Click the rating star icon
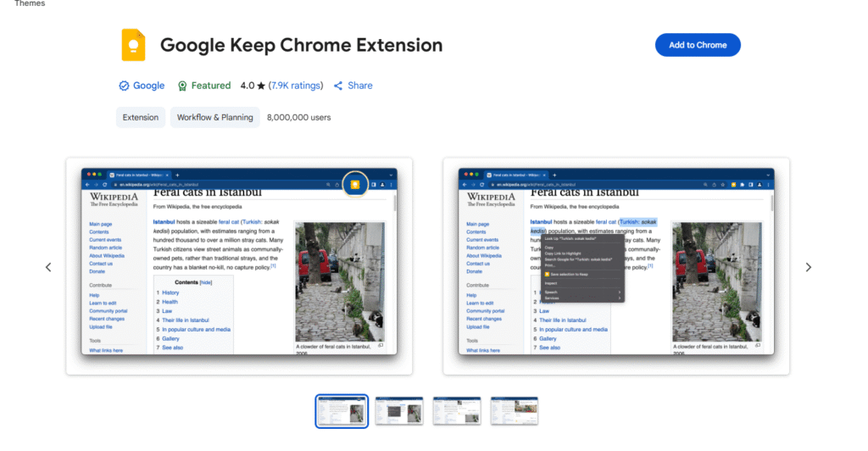 (x=261, y=86)
